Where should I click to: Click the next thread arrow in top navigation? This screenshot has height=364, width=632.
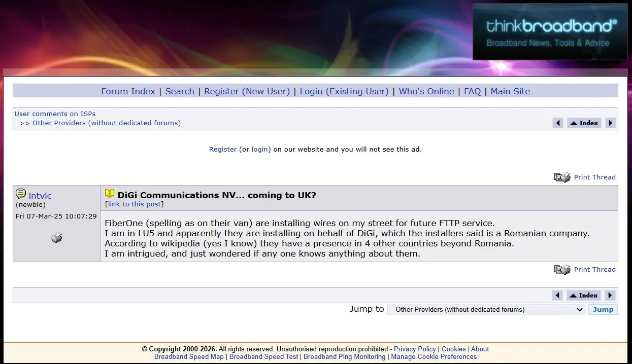[x=611, y=123]
